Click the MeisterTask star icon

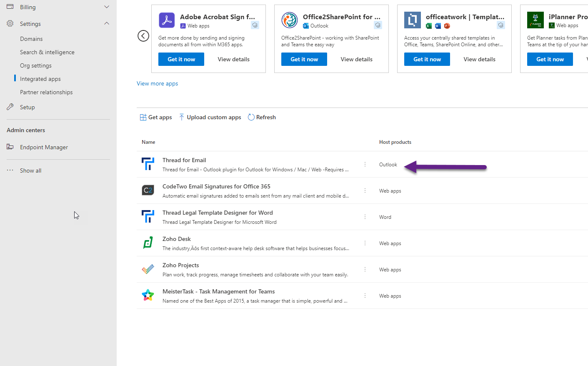click(148, 295)
